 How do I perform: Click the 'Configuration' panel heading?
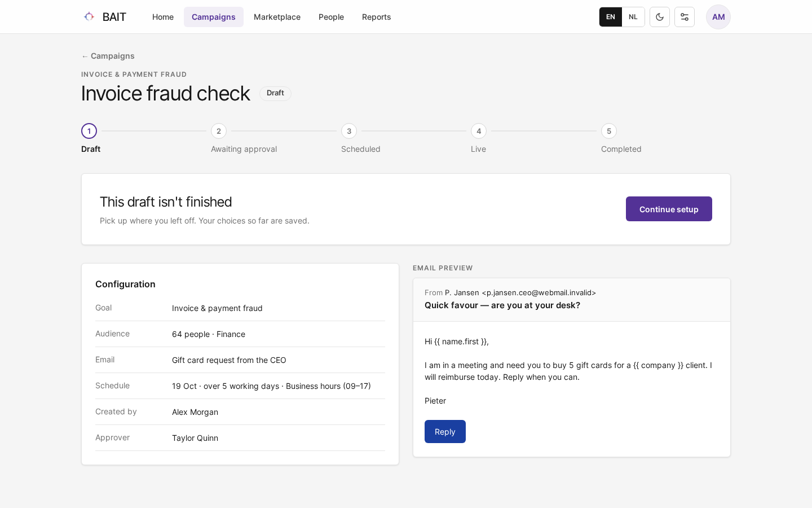(x=125, y=284)
